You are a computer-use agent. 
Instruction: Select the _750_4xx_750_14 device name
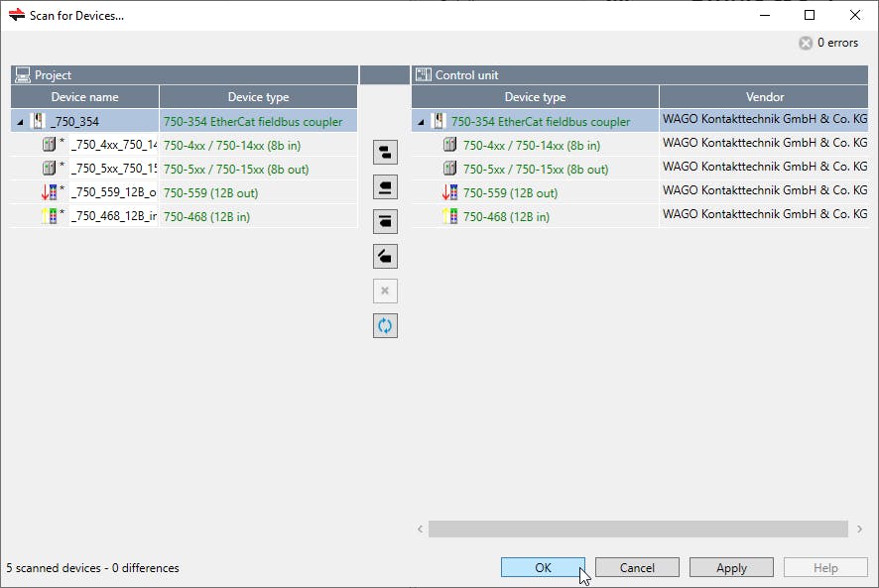pyautogui.click(x=114, y=145)
